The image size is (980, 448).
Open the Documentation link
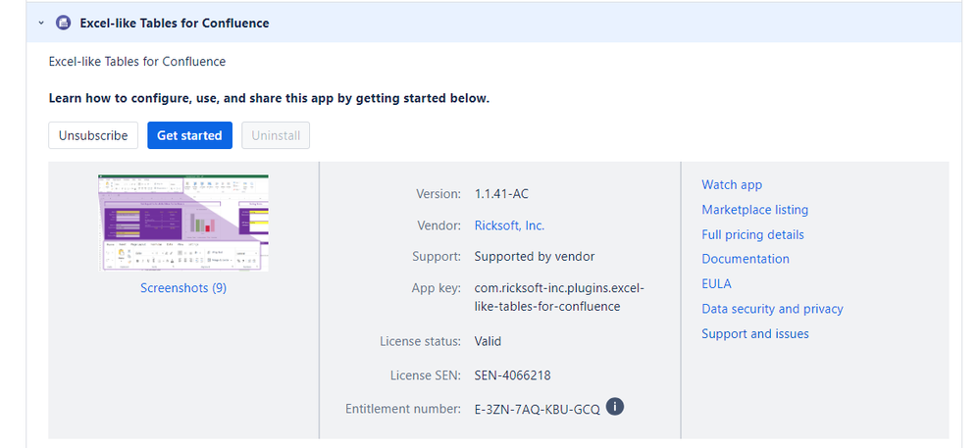click(x=745, y=259)
